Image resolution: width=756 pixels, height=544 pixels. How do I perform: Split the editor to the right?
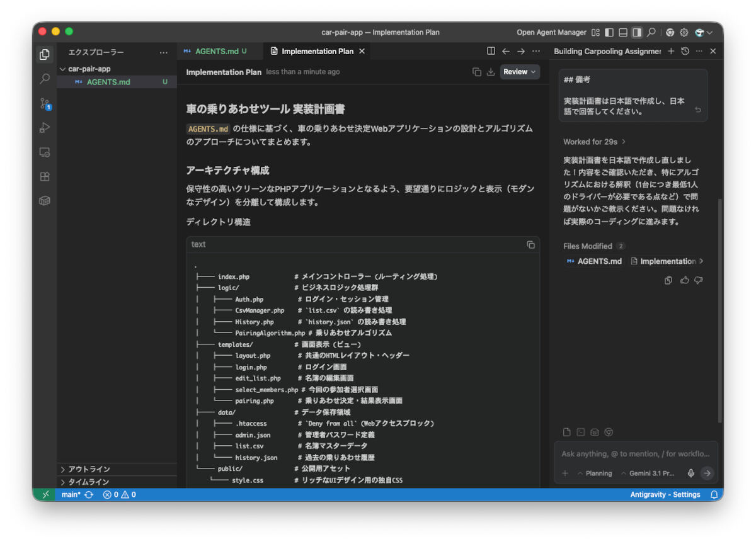491,51
